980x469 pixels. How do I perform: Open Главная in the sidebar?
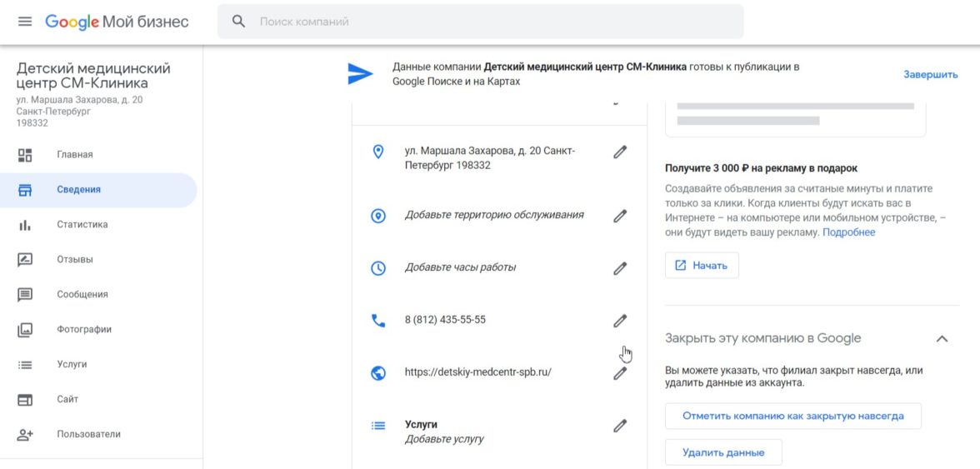(x=75, y=155)
